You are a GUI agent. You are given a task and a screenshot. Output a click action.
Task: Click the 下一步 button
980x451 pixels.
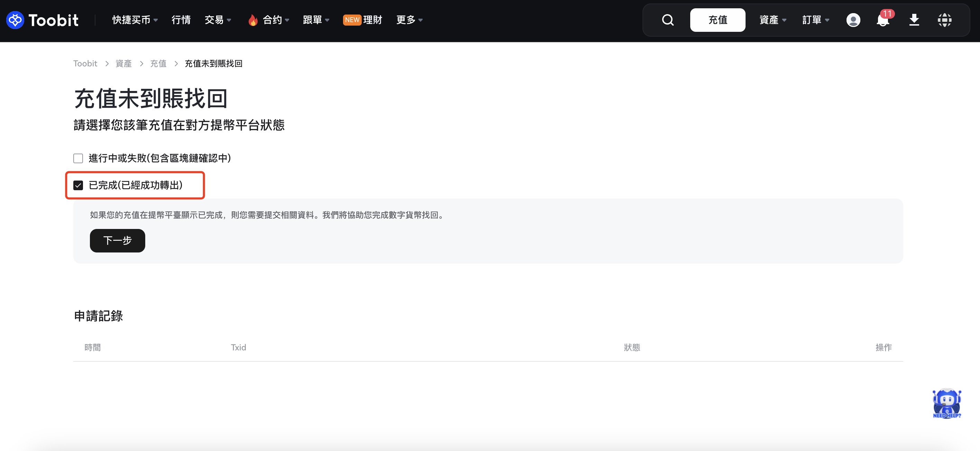pyautogui.click(x=117, y=240)
